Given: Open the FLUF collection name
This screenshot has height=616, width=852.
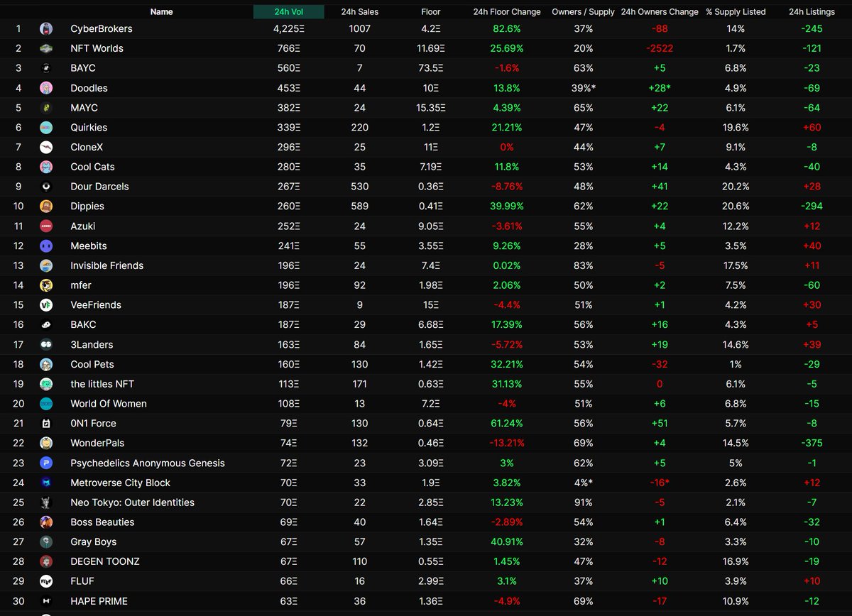Looking at the screenshot, I should point(82,581).
